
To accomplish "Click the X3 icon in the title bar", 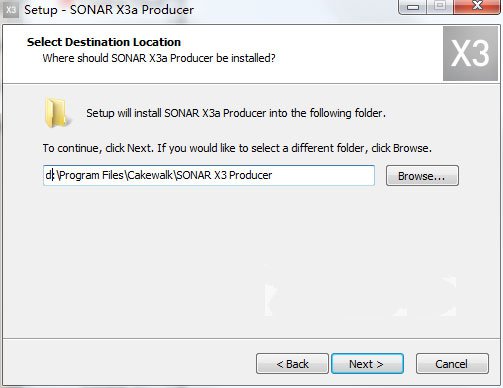I will (11, 10).
